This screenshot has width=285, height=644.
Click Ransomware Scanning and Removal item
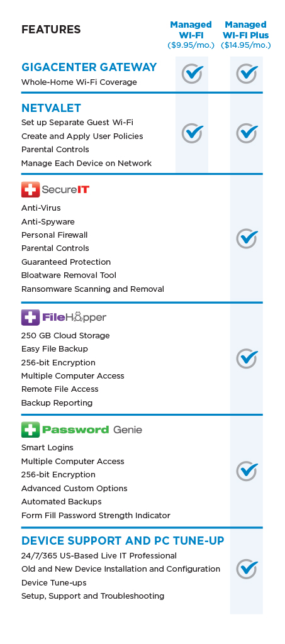tap(93, 289)
